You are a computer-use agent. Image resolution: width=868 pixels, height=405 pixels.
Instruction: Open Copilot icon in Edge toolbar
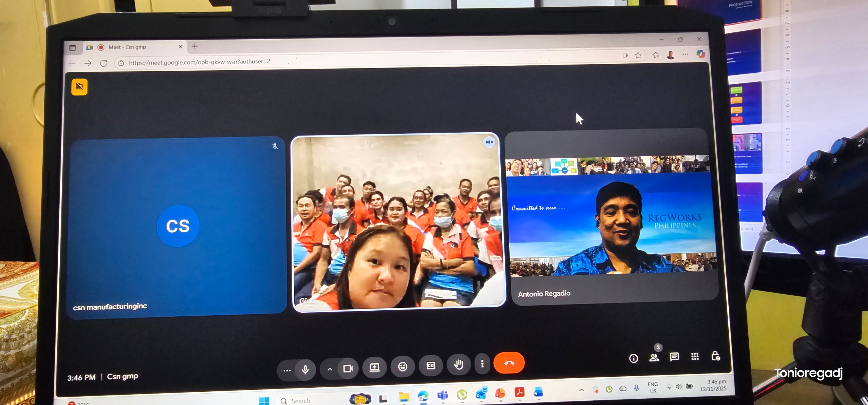point(701,54)
